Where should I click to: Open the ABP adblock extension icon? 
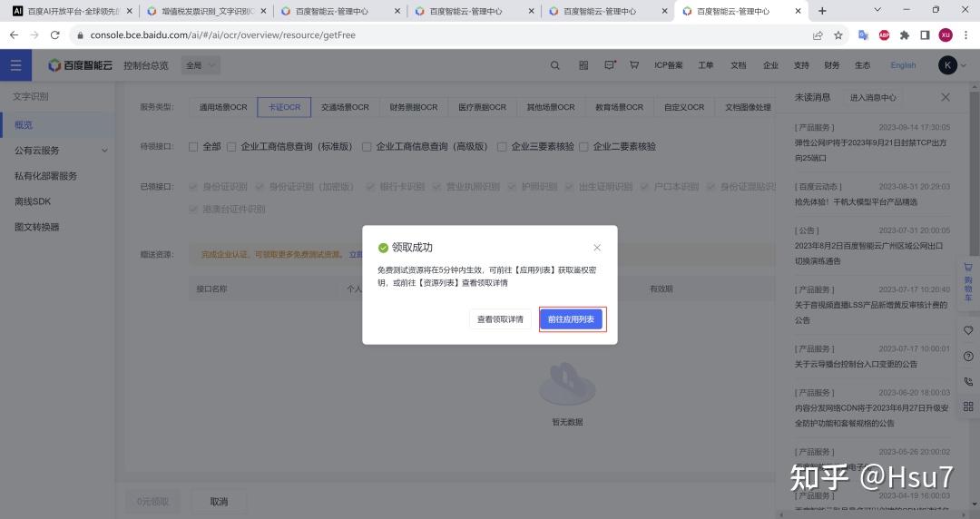click(x=884, y=35)
